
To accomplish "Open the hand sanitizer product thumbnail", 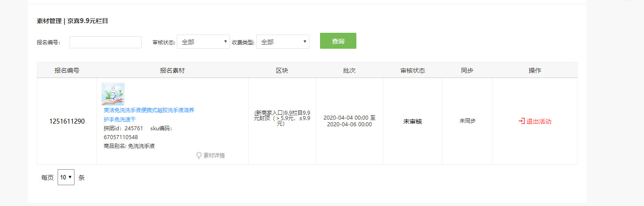I will pos(113,94).
